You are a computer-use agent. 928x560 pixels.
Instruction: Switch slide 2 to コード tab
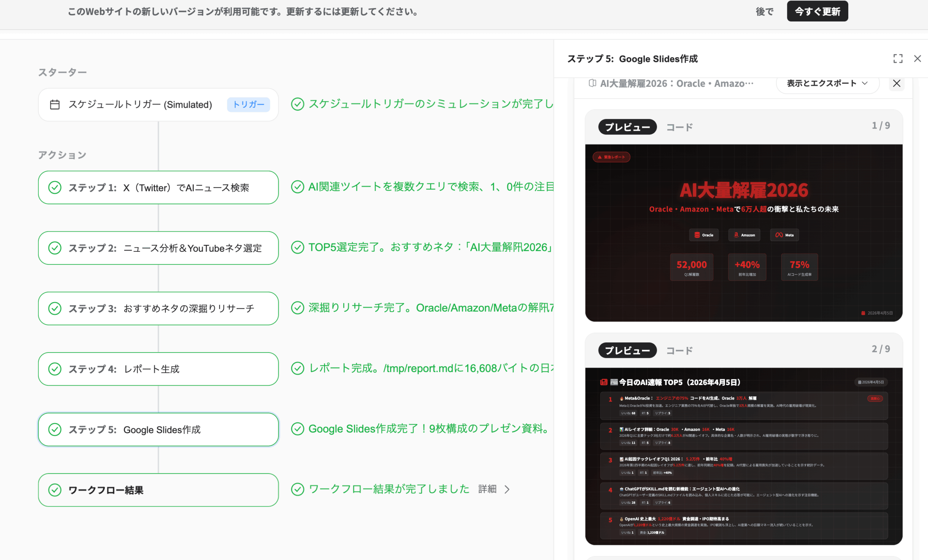679,351
